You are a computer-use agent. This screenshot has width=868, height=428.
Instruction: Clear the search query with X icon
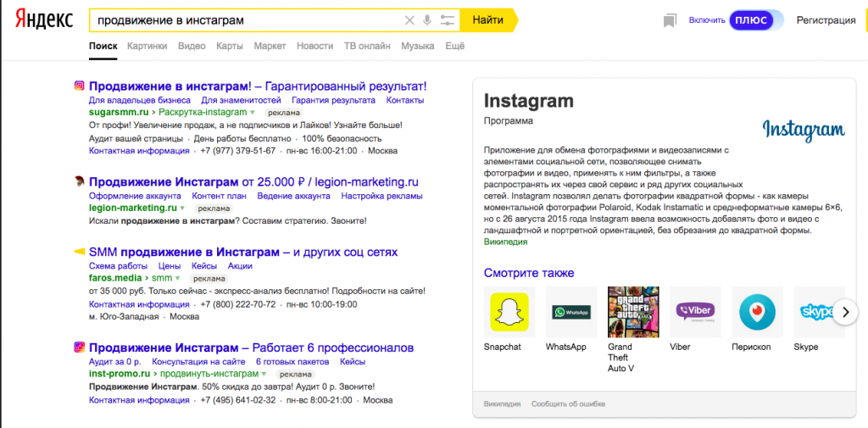tap(409, 20)
